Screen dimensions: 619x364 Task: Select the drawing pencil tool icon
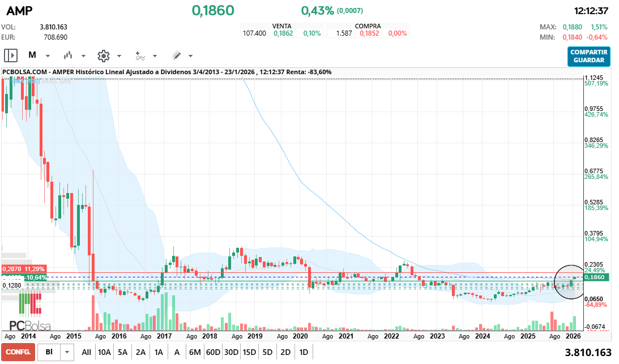pos(176,55)
